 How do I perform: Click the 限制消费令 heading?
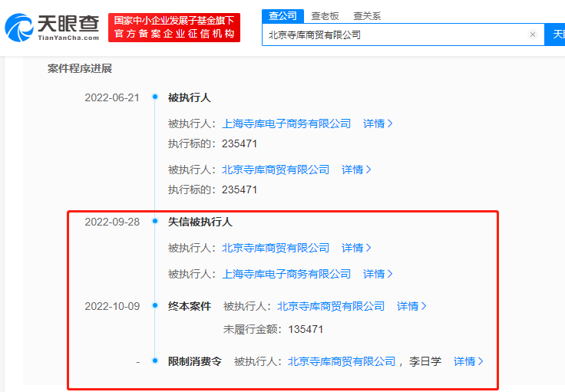pos(194,361)
